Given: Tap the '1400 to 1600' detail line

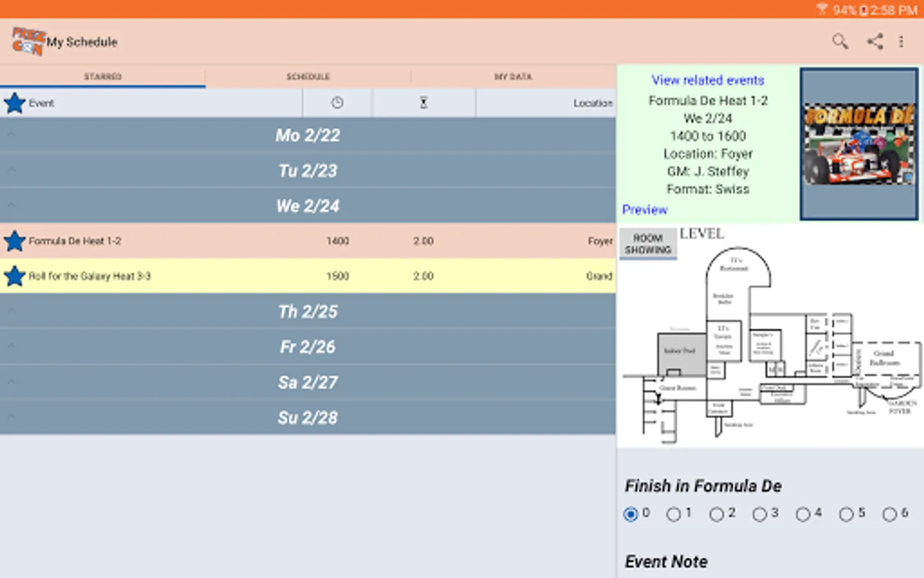Looking at the screenshot, I should point(708,136).
